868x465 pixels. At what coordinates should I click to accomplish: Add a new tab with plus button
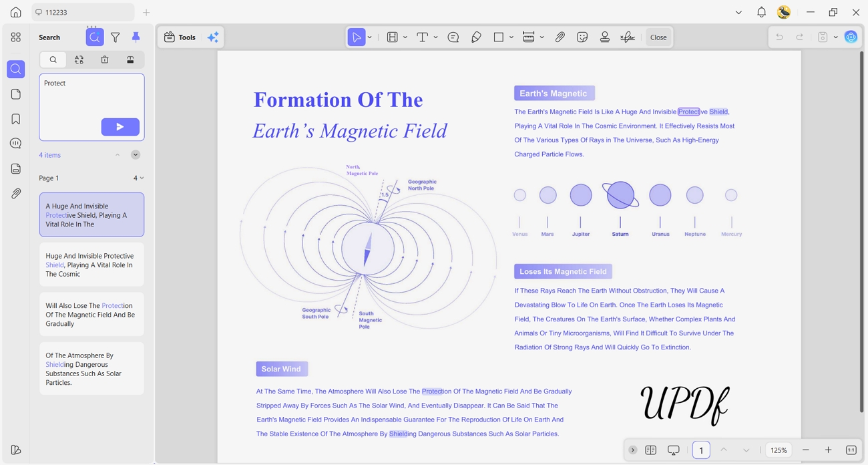click(x=146, y=12)
